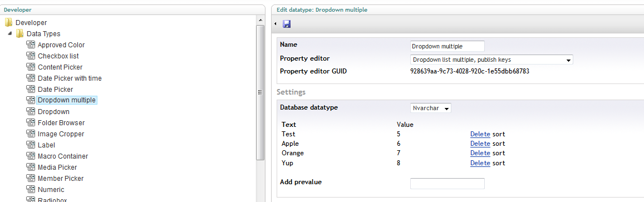The height and width of the screenshot is (202, 644).
Task: Click sort on the Yup row
Action: pos(499,163)
